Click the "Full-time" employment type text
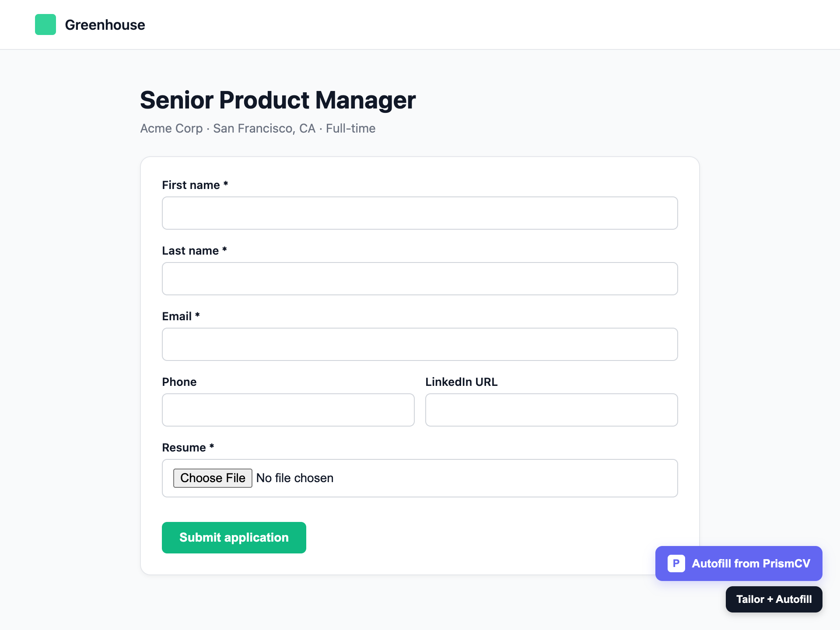Viewport: 840px width, 630px height. [351, 128]
